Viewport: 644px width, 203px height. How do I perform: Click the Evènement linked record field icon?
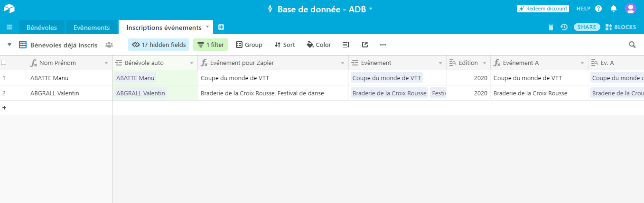point(355,63)
